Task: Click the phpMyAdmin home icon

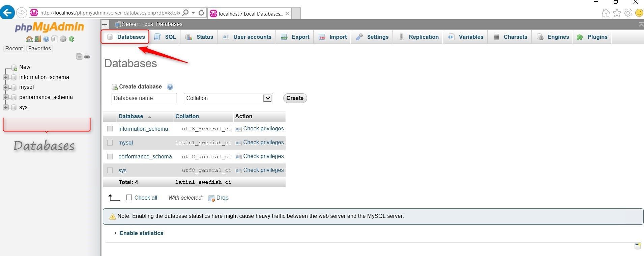Action: click(x=29, y=39)
